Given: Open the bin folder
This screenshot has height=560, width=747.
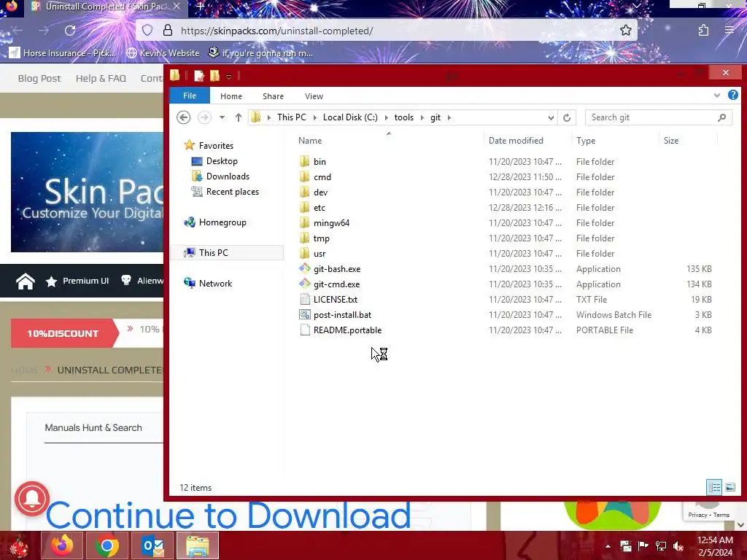Looking at the screenshot, I should tap(320, 161).
